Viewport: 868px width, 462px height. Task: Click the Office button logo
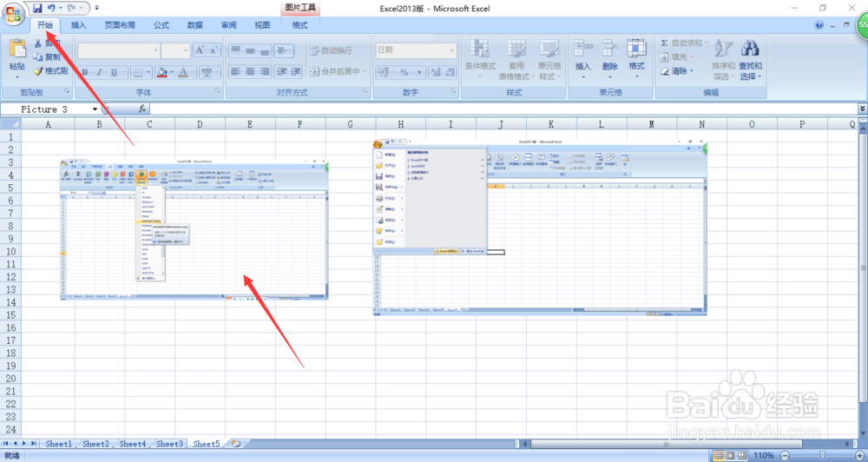[x=13, y=14]
